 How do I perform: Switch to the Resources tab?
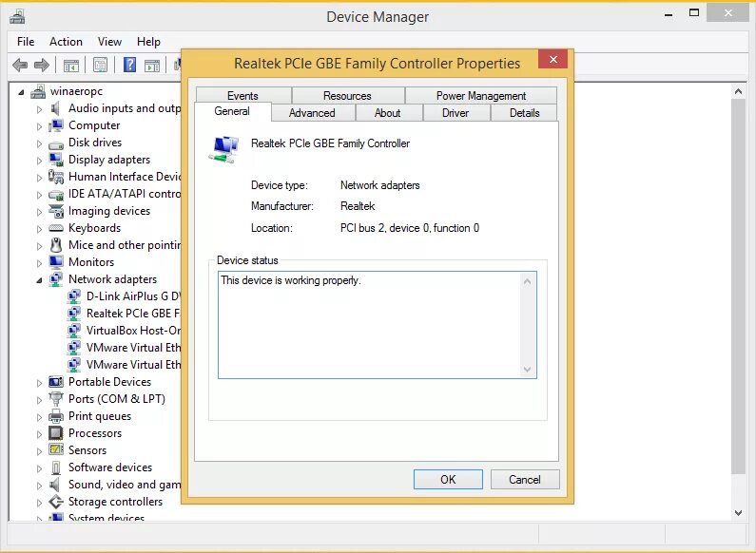pyautogui.click(x=348, y=95)
